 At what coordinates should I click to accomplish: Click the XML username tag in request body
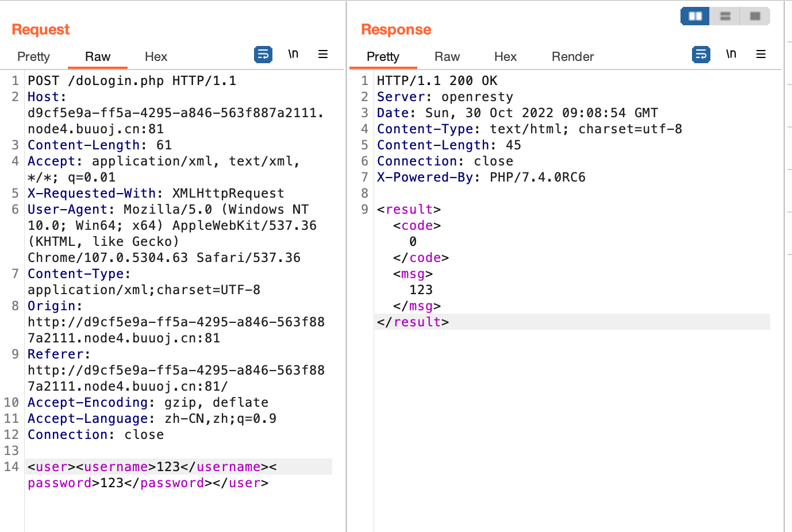point(116,467)
